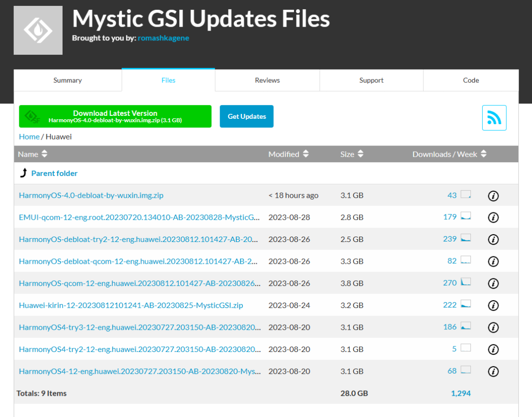Viewport: 532px width, 417px height.
Task: Click the RSS feed icon
Action: (x=494, y=118)
